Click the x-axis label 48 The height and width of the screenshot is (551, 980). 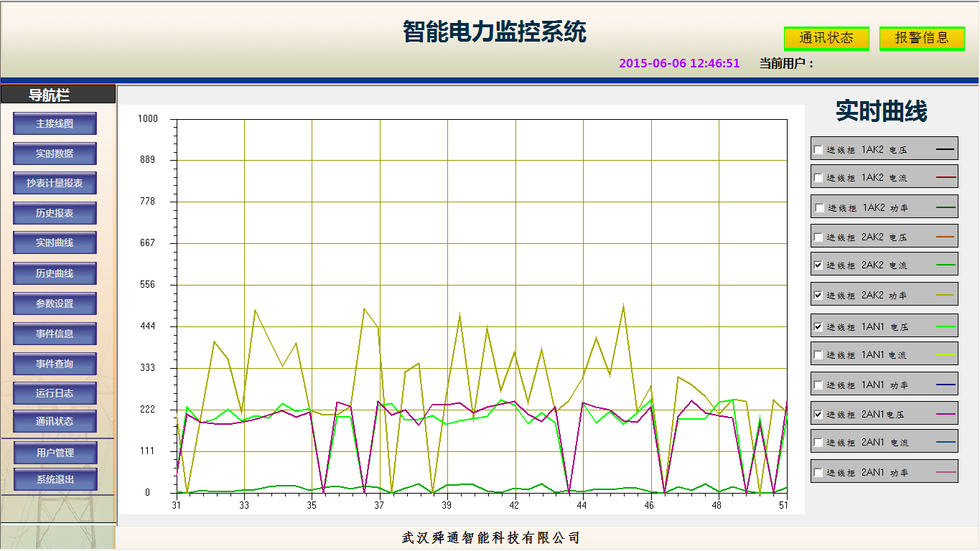[x=717, y=506]
